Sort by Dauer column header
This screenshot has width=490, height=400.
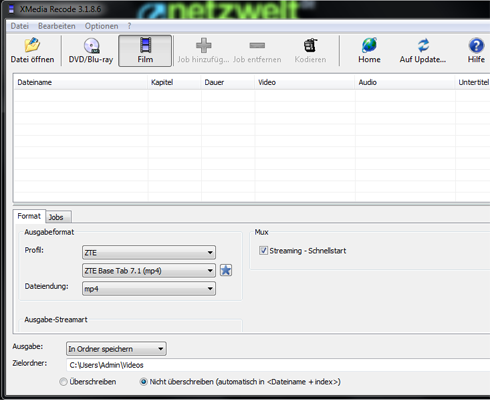pos(228,82)
